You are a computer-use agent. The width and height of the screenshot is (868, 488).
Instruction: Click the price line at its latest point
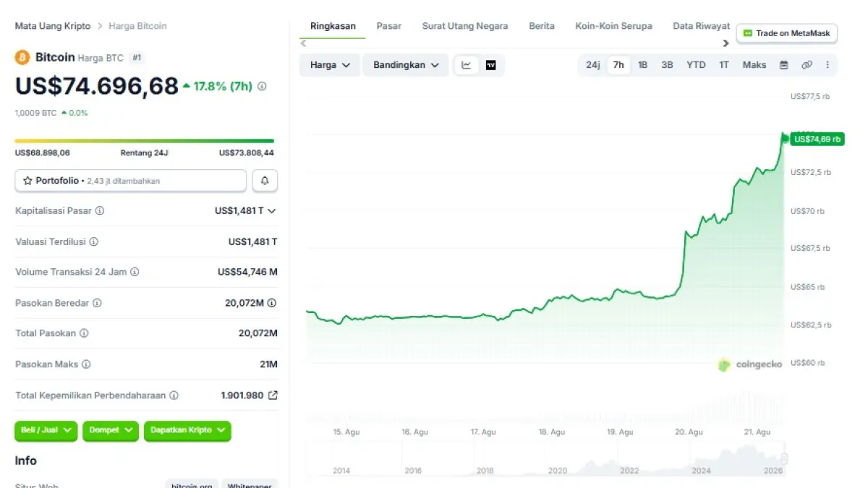784,137
